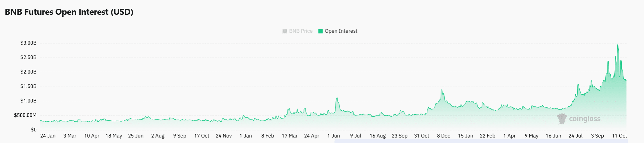Click the data zoom range bar below chart
This screenshot has width=644, height=143.
tap(481, 141)
